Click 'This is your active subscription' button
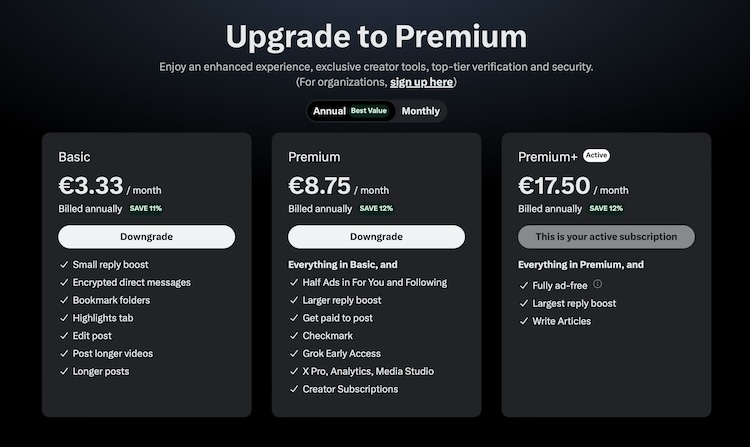This screenshot has height=447, width=750. (x=606, y=237)
